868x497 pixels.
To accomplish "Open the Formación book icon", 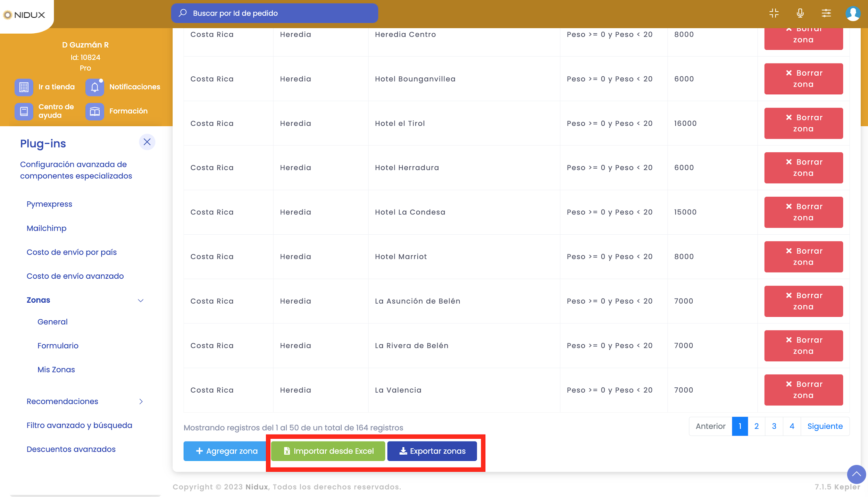I will pyautogui.click(x=94, y=111).
